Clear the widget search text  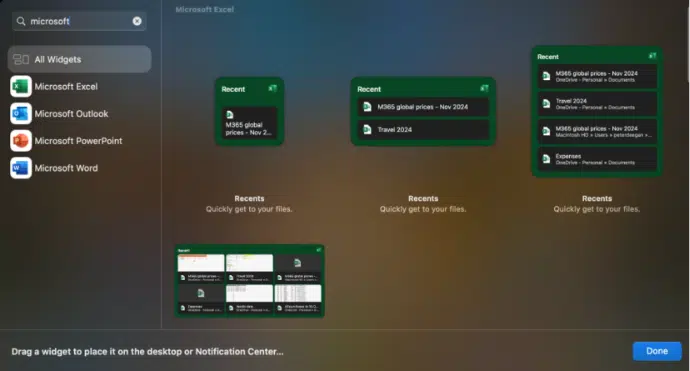tap(137, 21)
